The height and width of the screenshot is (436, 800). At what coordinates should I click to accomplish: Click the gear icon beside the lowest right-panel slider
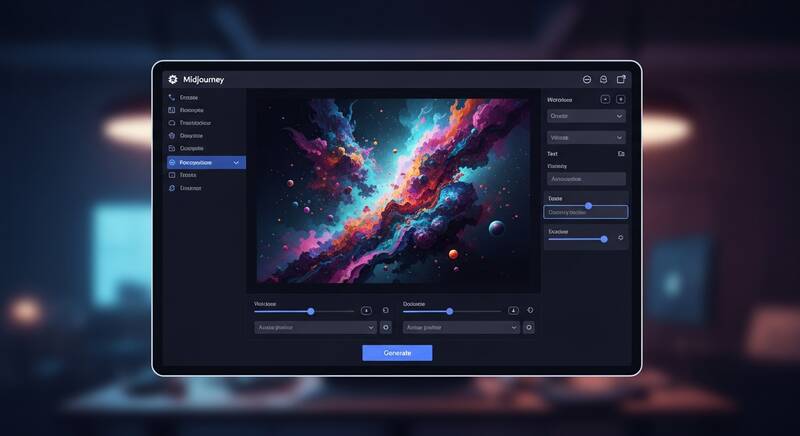pos(620,238)
